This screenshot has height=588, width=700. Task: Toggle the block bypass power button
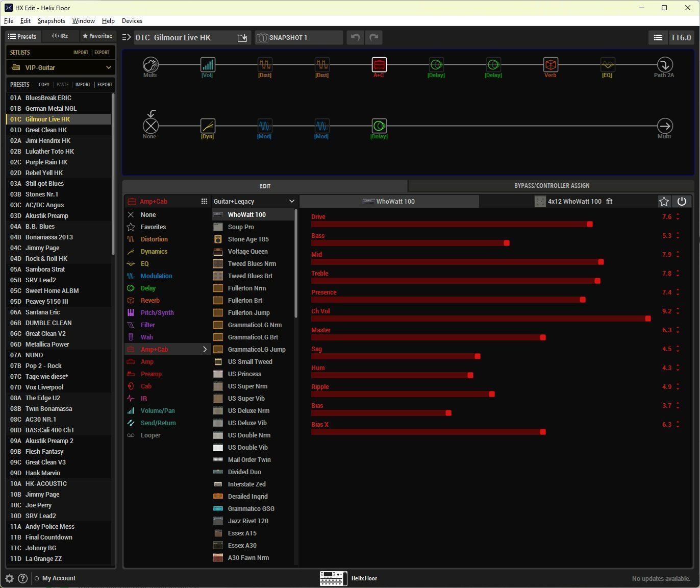coord(682,202)
